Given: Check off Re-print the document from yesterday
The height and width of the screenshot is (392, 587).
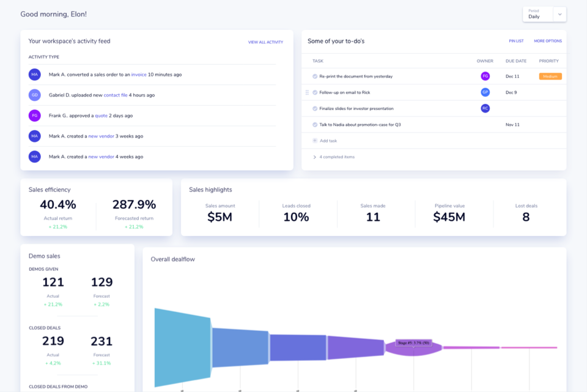Looking at the screenshot, I should pyautogui.click(x=315, y=76).
